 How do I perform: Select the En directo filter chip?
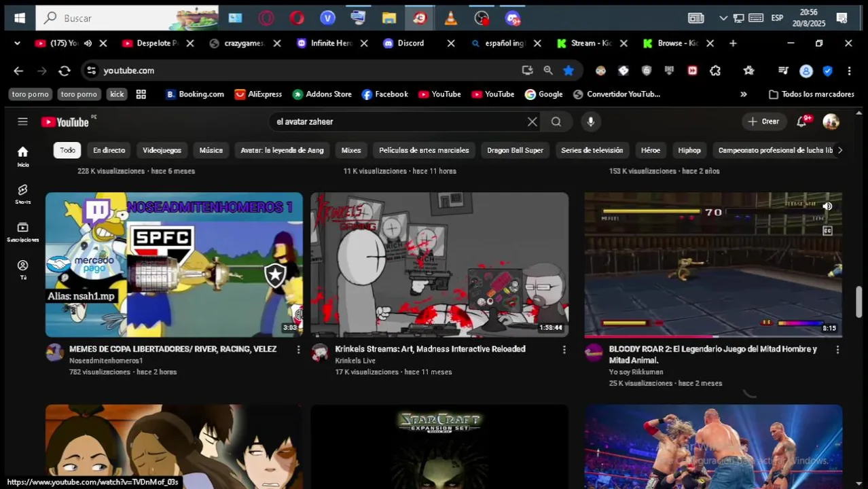click(109, 150)
